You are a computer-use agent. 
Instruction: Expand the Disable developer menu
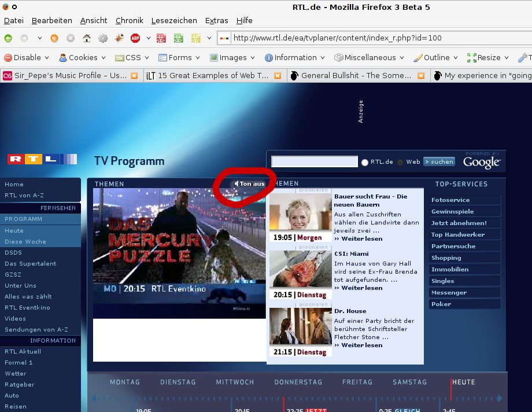click(27, 58)
